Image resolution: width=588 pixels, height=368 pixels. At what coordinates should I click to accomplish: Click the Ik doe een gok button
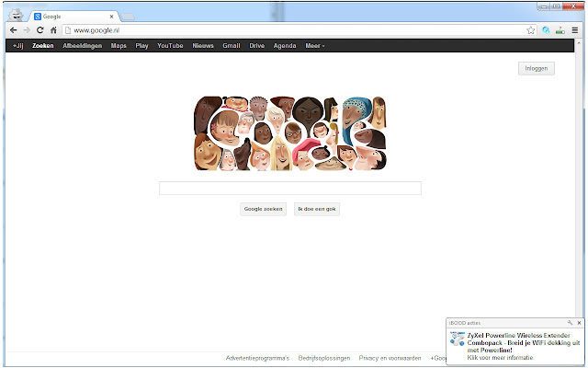317,209
